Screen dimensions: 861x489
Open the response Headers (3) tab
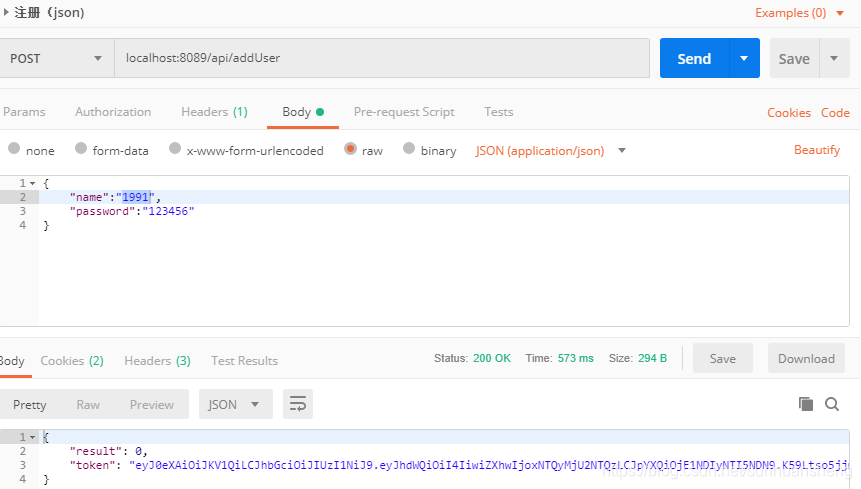(x=157, y=361)
